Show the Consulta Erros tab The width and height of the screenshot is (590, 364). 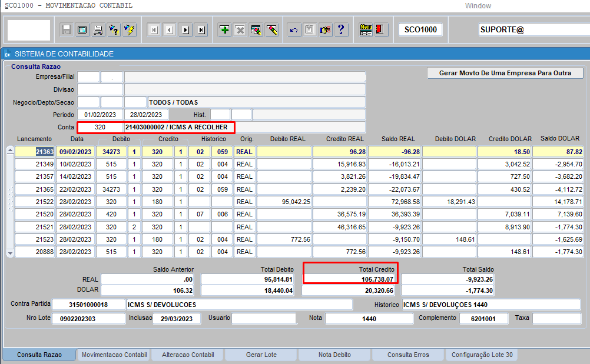[408, 355]
